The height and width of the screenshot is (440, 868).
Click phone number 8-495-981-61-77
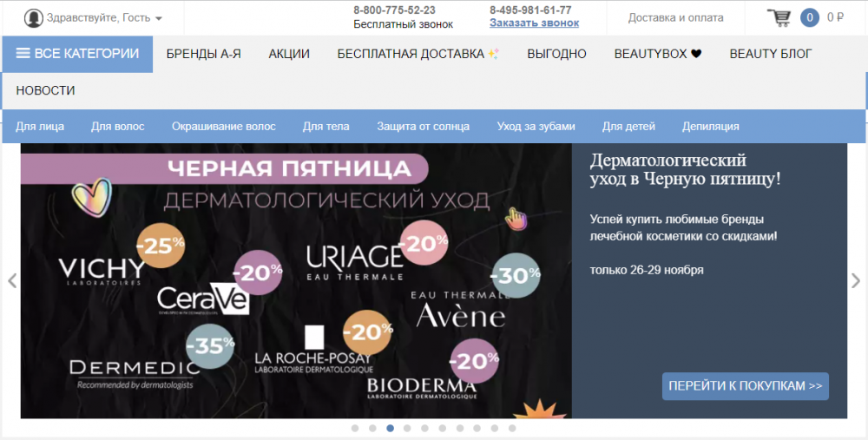click(x=530, y=10)
